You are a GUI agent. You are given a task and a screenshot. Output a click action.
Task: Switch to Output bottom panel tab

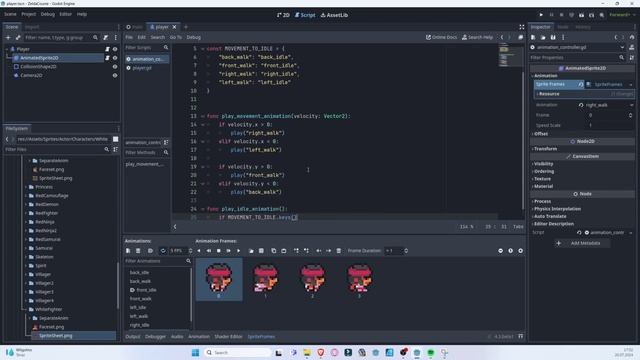133,337
